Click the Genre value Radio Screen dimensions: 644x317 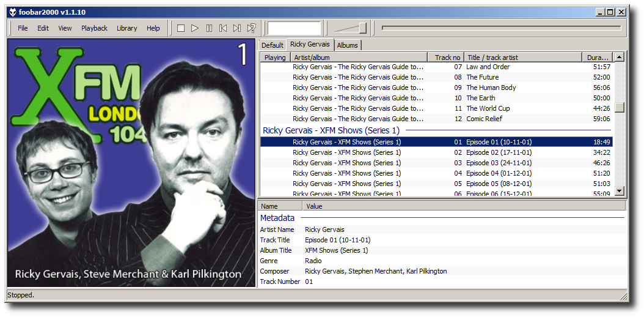tap(313, 261)
